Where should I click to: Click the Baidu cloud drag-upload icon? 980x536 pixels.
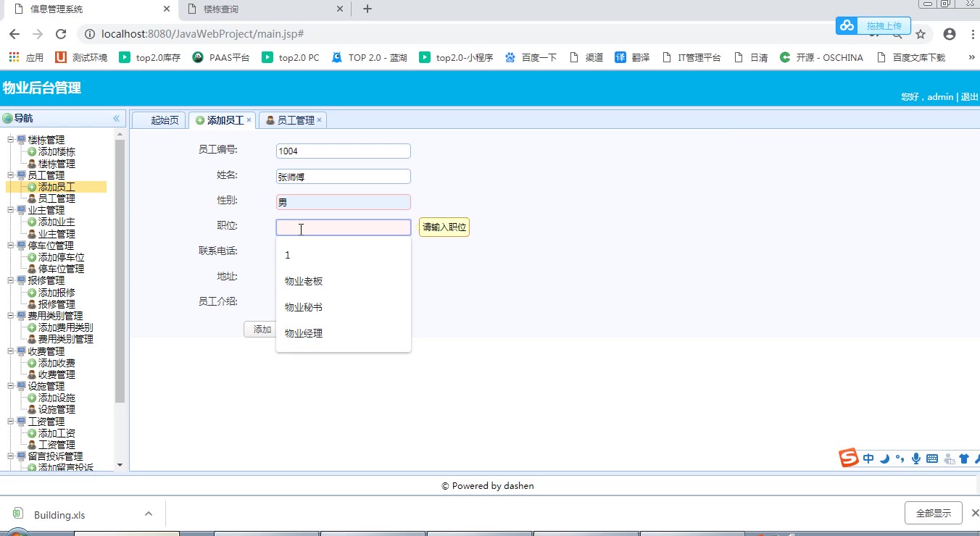click(847, 26)
